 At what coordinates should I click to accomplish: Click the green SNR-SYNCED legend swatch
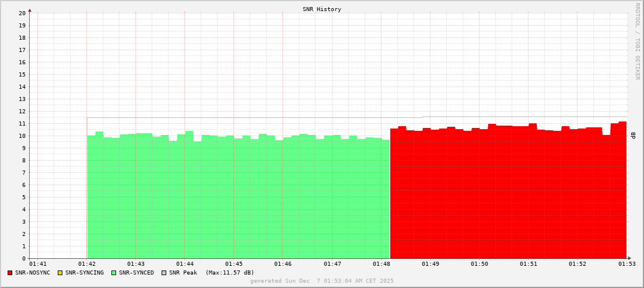click(114, 273)
